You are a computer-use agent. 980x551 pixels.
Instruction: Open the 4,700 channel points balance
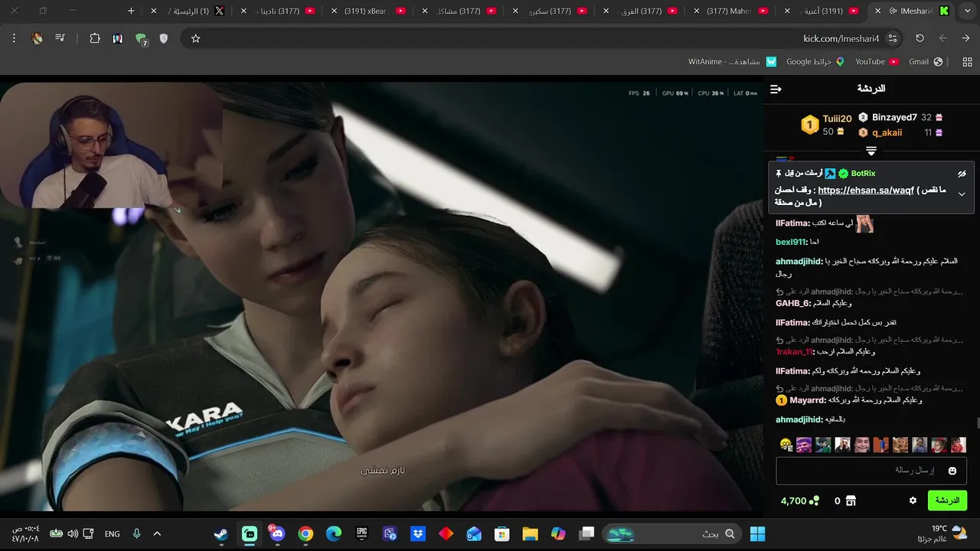[x=800, y=500]
